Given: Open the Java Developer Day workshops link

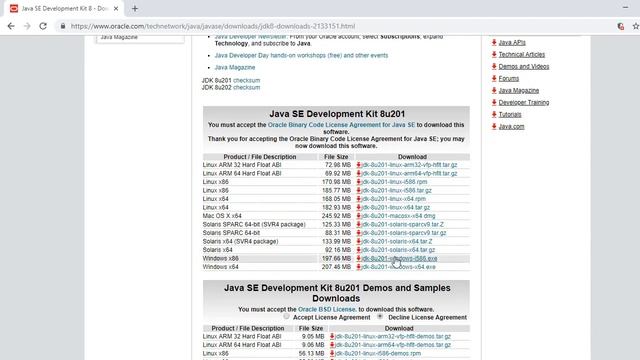Looking at the screenshot, I should 301,56.
